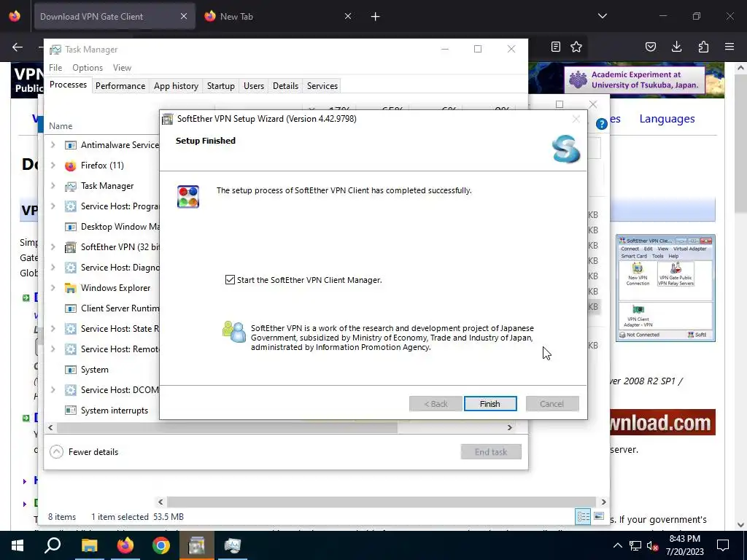Click the file window horizontal scrollbar

tap(381, 502)
